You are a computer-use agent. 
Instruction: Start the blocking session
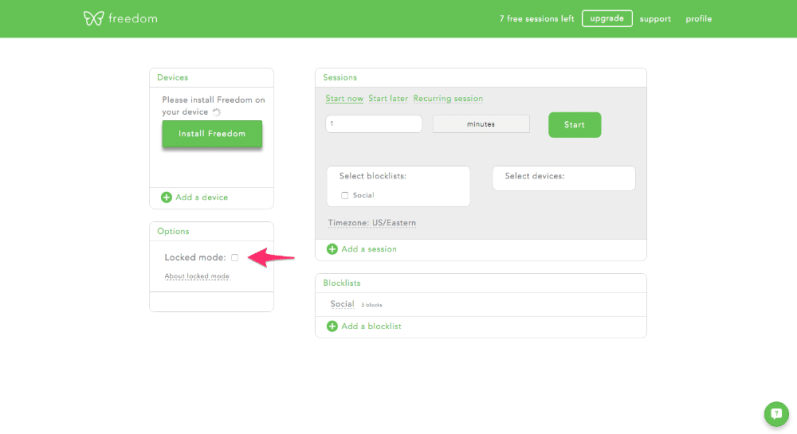[x=574, y=125]
